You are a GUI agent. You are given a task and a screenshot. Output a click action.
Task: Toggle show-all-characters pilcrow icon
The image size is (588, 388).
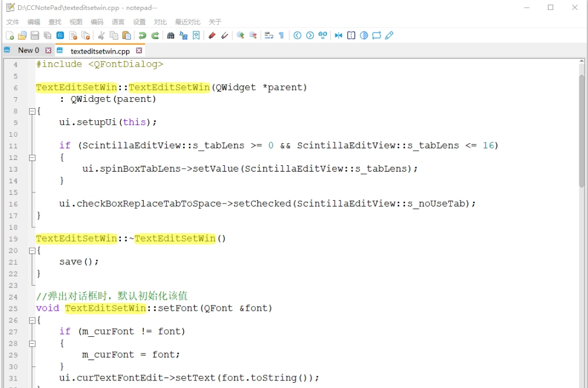coord(281,35)
